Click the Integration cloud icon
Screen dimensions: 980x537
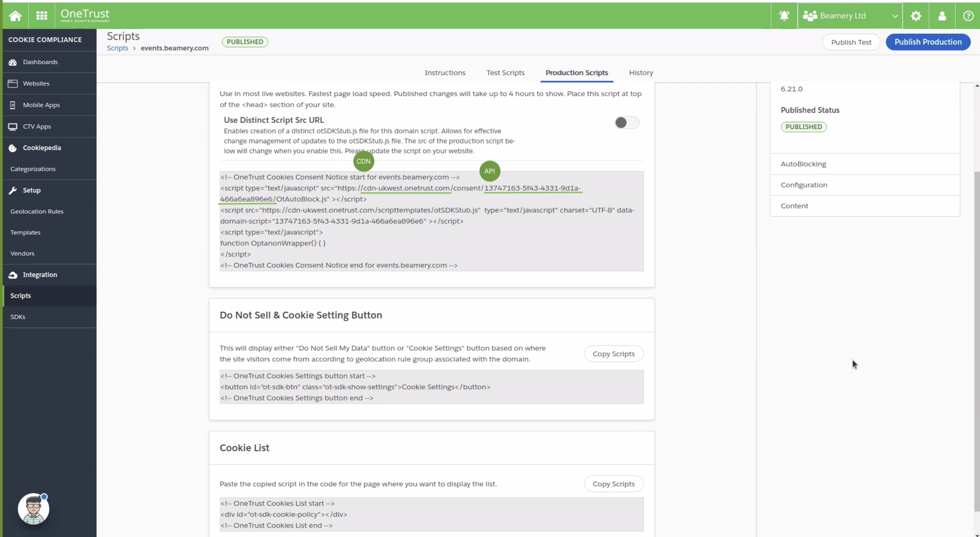(x=13, y=275)
